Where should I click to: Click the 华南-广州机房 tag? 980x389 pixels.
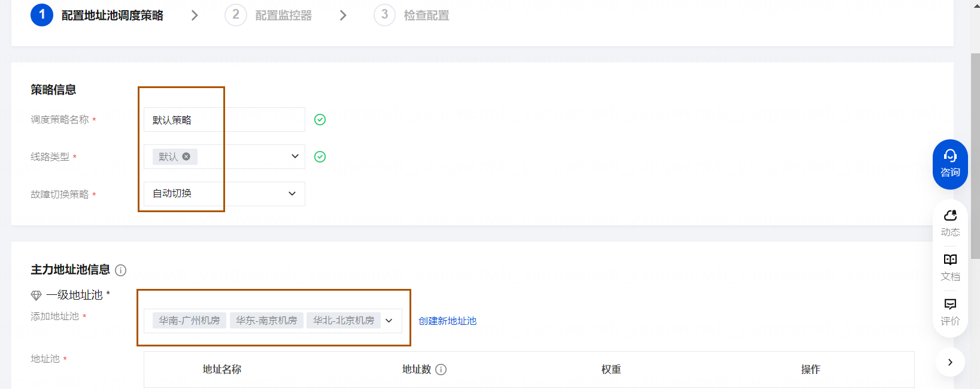189,321
